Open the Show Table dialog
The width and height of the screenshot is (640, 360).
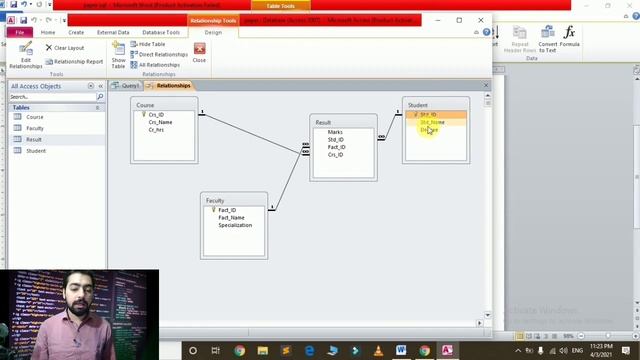pos(118,55)
